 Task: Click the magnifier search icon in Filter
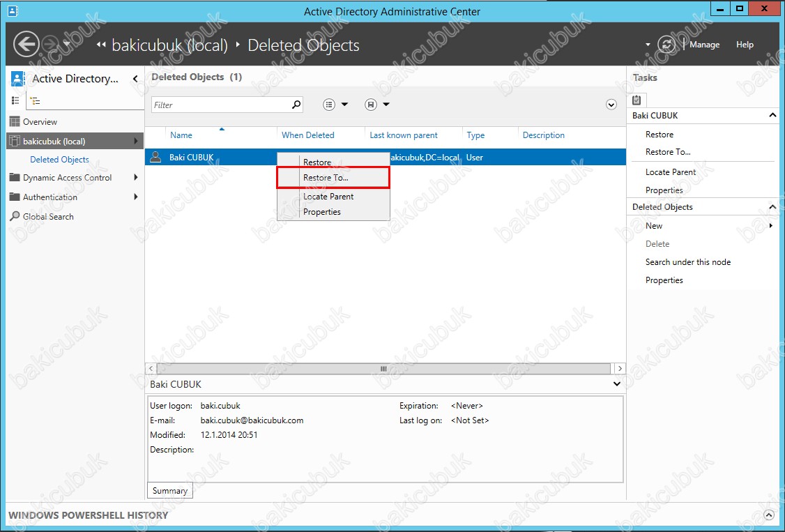296,104
